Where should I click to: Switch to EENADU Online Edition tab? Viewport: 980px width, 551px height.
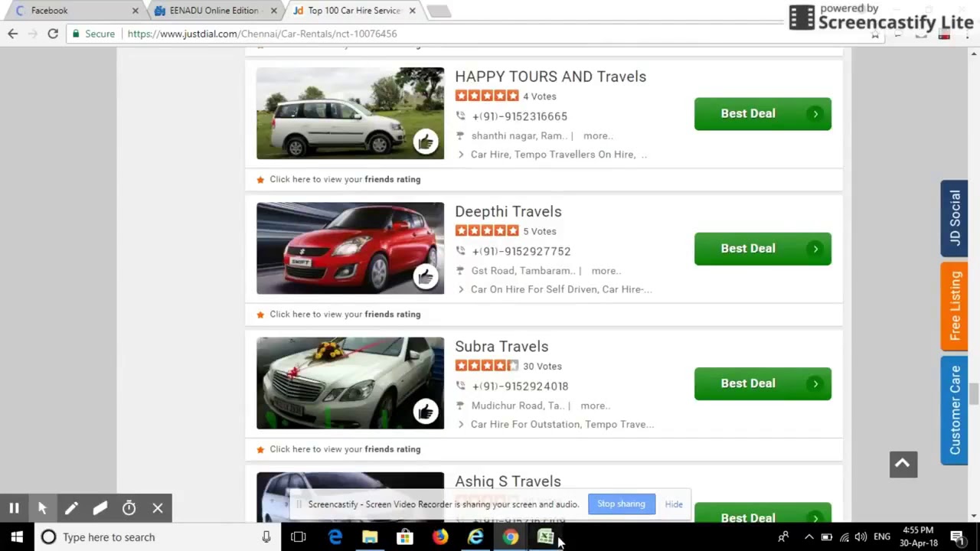[x=215, y=11]
